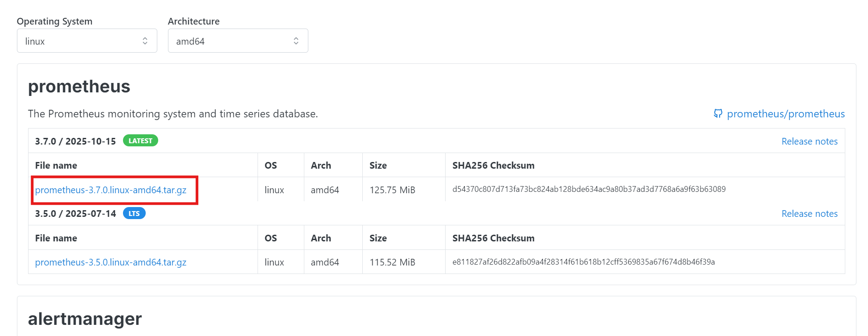The height and width of the screenshot is (336, 868).
Task: Click the Prometheus monitoring system description text
Action: click(173, 114)
